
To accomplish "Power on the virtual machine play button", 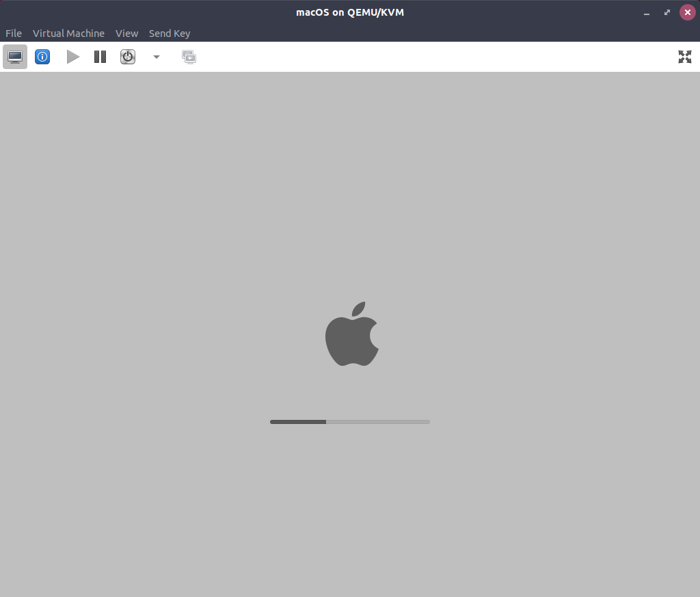I will coord(72,57).
